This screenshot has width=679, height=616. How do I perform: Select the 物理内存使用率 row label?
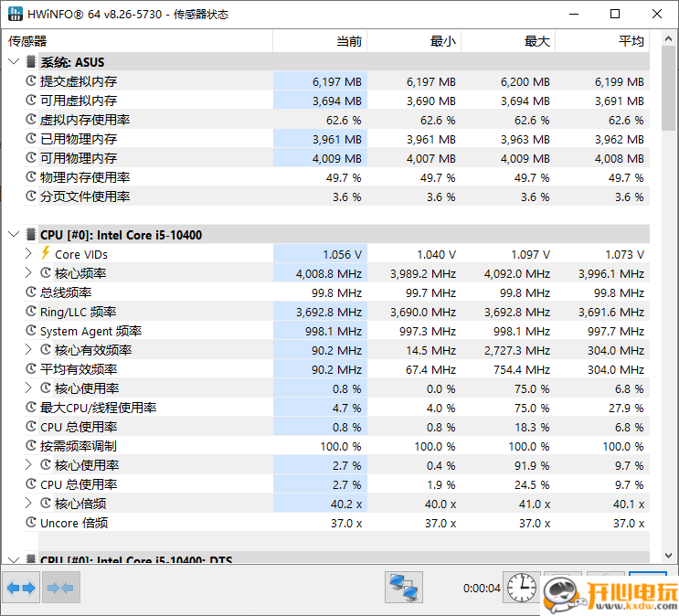(85, 177)
